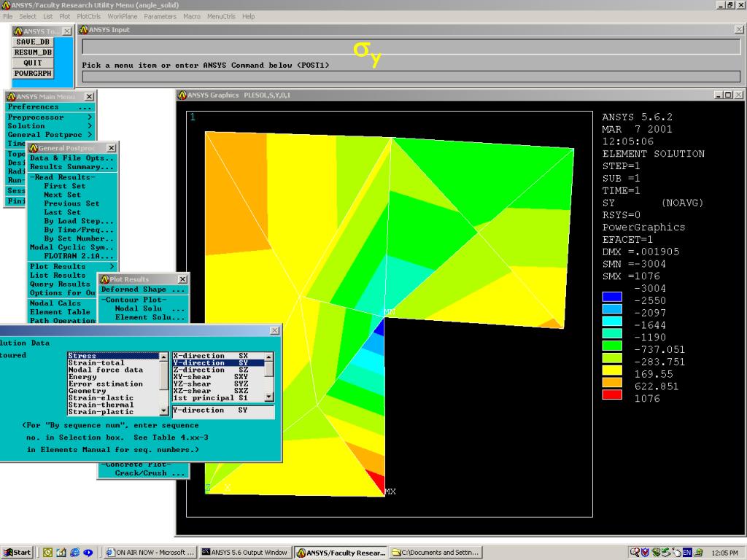Click the ANSYS logo on the Main Menu window
This screenshot has width=747, height=560.
pyautogui.click(x=12, y=97)
